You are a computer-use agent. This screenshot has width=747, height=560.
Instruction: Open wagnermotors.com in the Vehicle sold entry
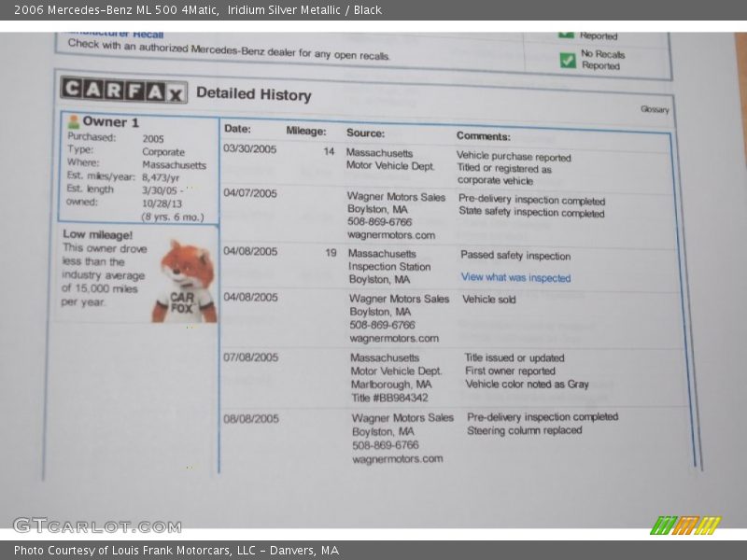click(392, 338)
